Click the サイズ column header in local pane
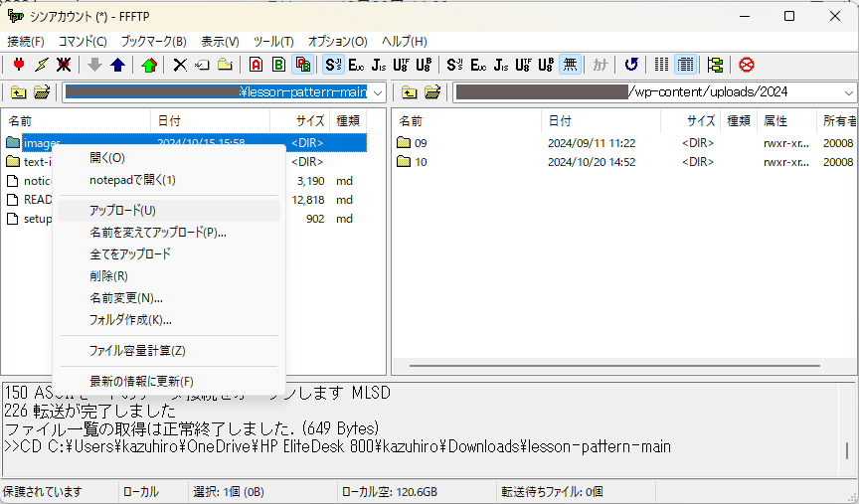 (310, 120)
